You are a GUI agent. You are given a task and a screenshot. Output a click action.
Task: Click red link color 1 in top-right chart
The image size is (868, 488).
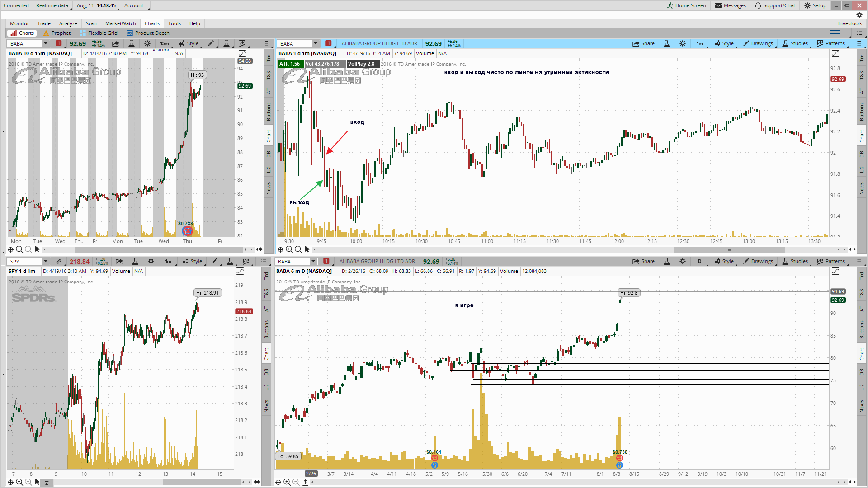coord(329,43)
